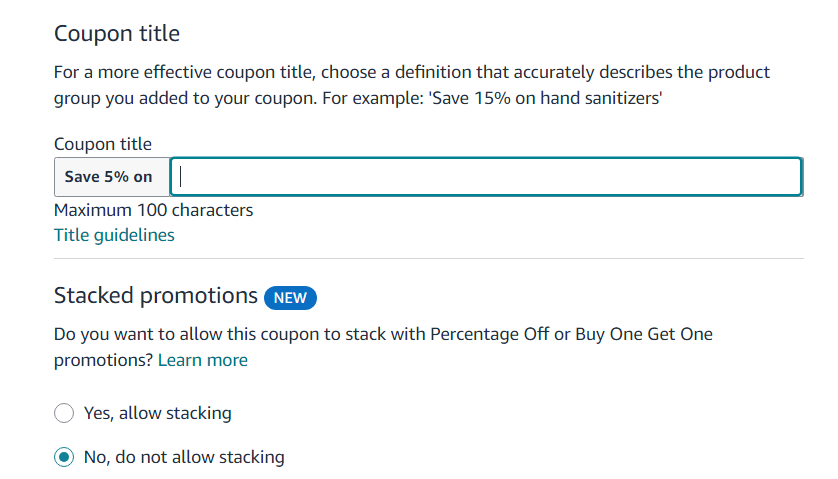Select the "No, do not allow stacking" radio button
This screenshot has width=838, height=479.
click(64, 457)
